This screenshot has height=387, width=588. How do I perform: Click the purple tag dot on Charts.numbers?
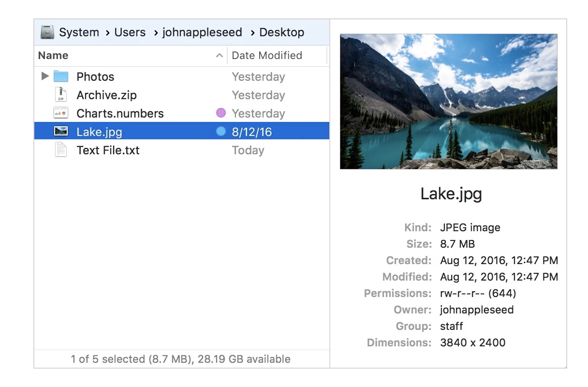[220, 113]
